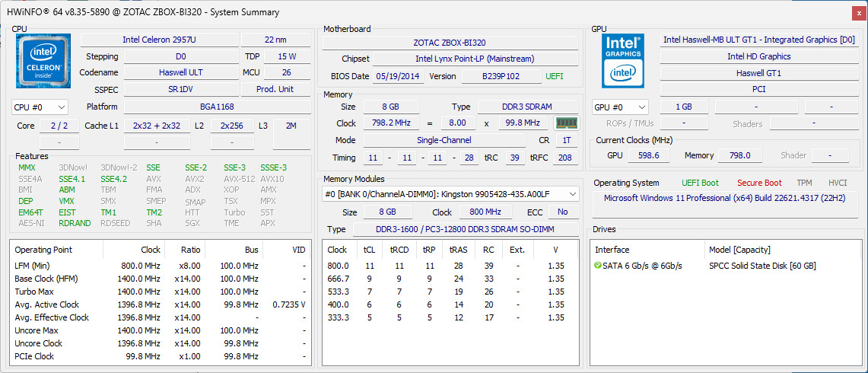Click the green memory module icon
868x373 pixels.
tap(565, 123)
